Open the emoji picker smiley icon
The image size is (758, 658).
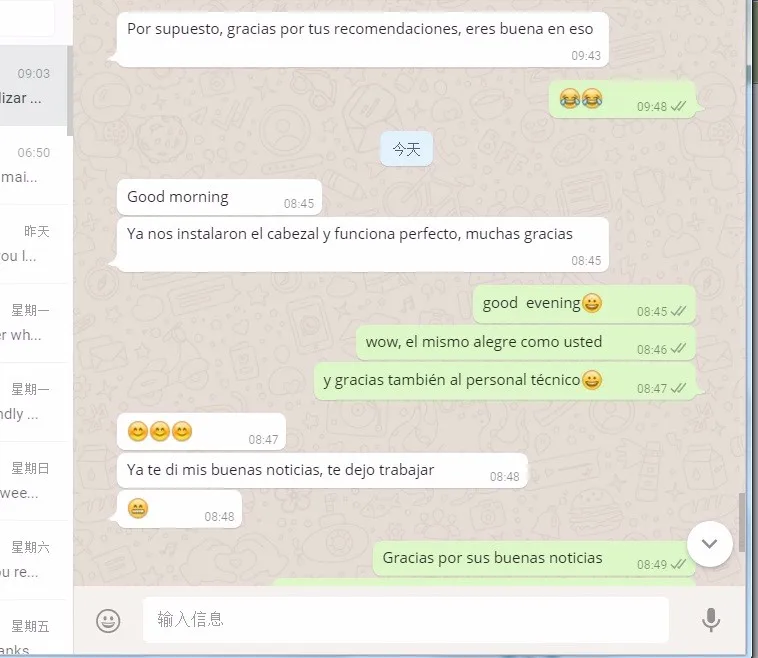click(108, 620)
